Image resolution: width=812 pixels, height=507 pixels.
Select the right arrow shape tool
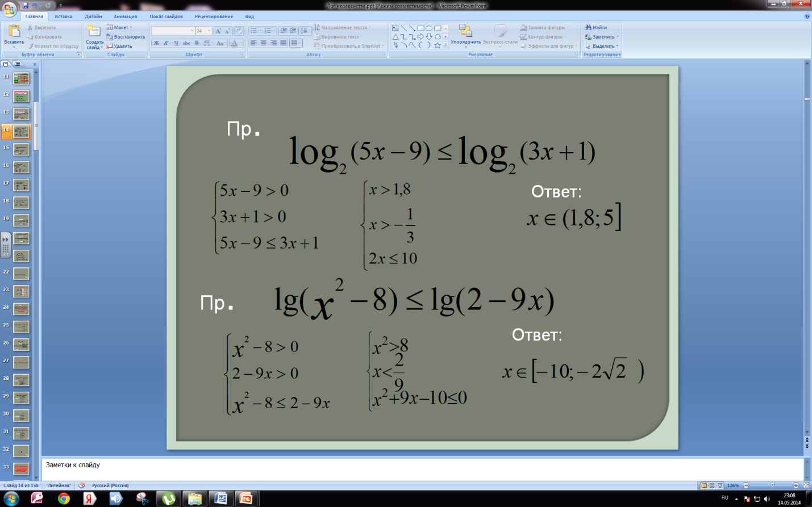420,37
